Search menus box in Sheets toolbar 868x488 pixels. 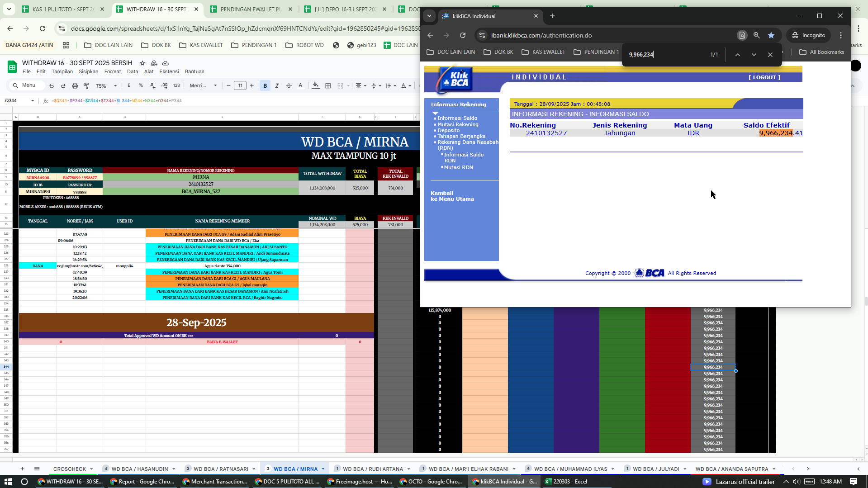27,85
